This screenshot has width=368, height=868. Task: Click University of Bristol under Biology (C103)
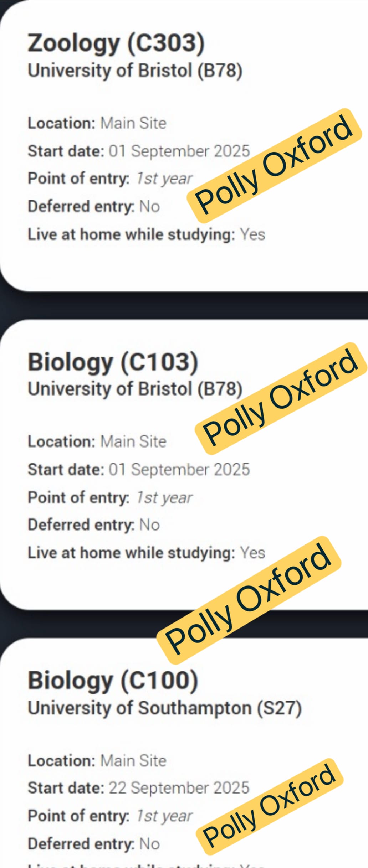135,389
